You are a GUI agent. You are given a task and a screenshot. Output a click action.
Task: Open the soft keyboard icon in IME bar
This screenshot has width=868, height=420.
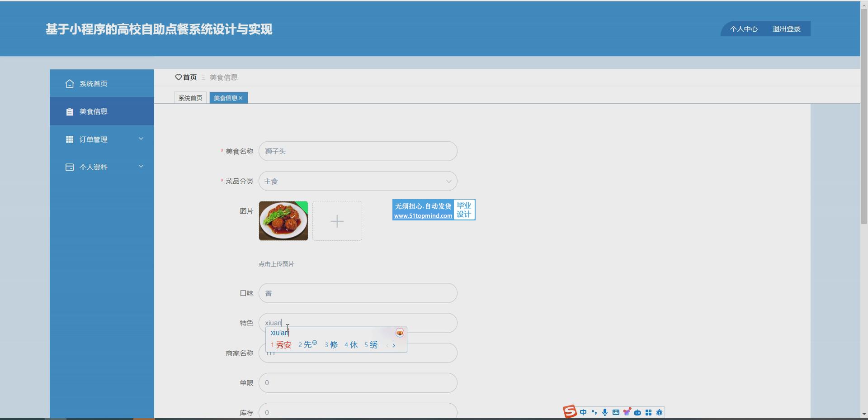click(x=616, y=412)
